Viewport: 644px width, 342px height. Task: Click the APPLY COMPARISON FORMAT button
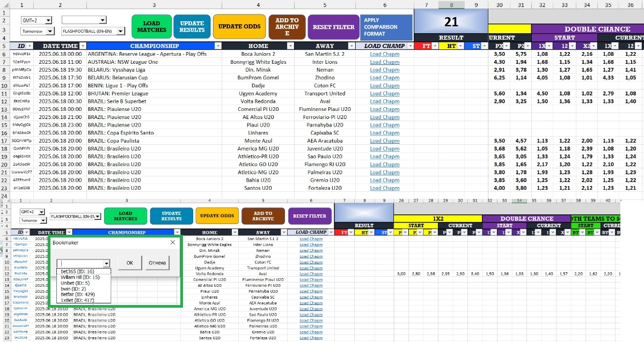(x=386, y=27)
